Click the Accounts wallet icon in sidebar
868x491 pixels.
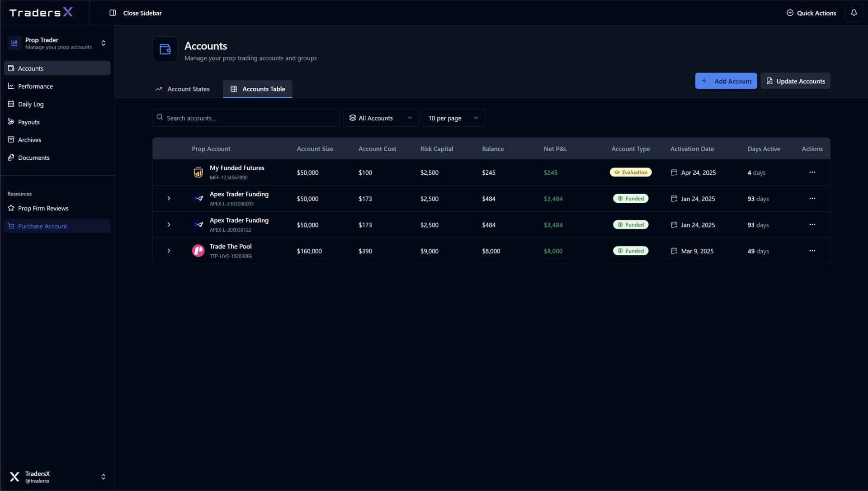[11, 68]
